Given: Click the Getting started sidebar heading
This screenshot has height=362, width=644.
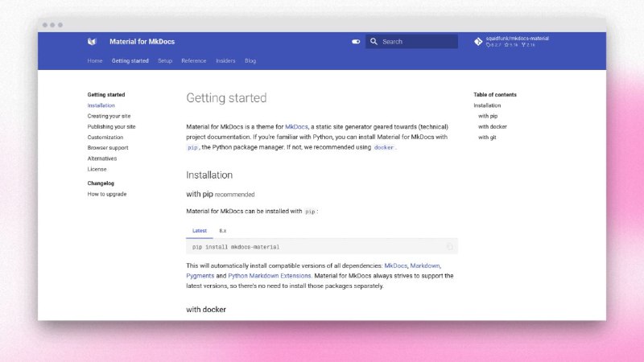Looking at the screenshot, I should pos(106,95).
